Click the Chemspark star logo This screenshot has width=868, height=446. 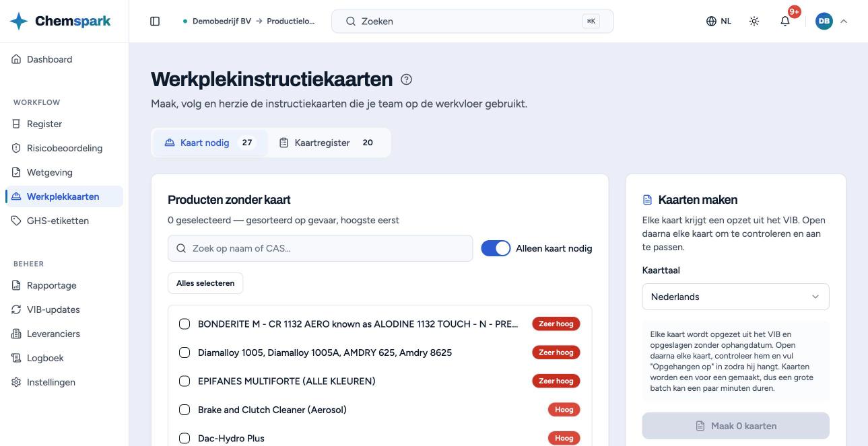tap(19, 21)
